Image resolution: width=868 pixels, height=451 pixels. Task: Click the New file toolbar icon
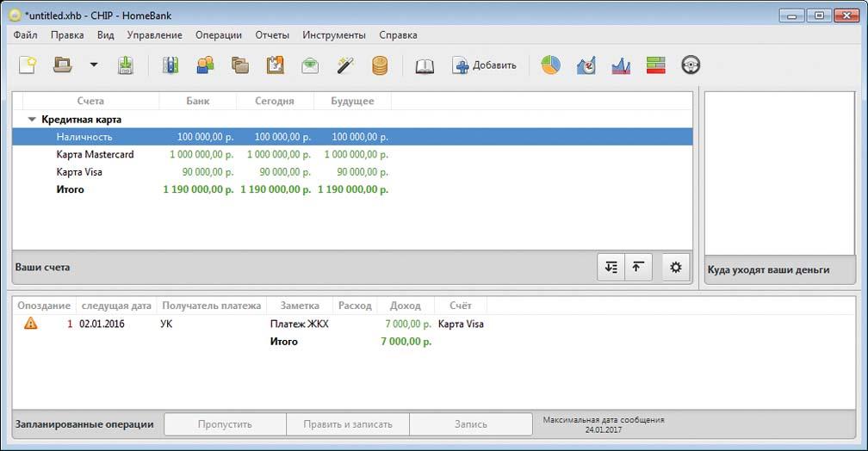(28, 65)
